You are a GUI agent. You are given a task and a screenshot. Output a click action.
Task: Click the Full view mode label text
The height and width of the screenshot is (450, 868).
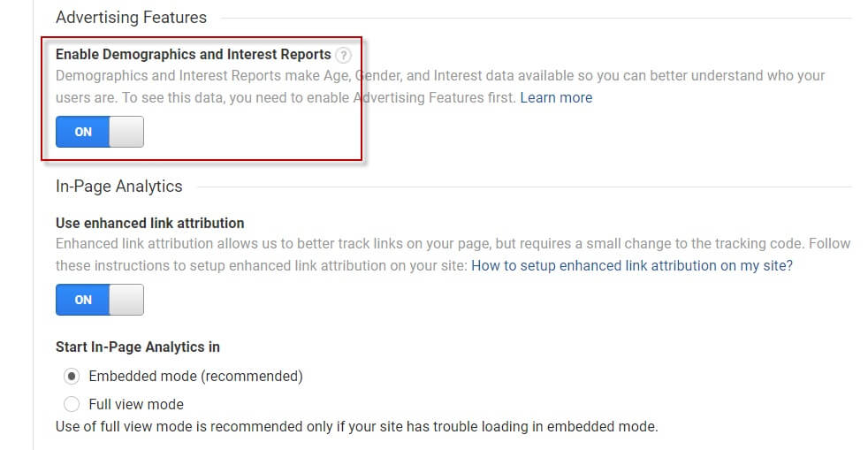[136, 405]
